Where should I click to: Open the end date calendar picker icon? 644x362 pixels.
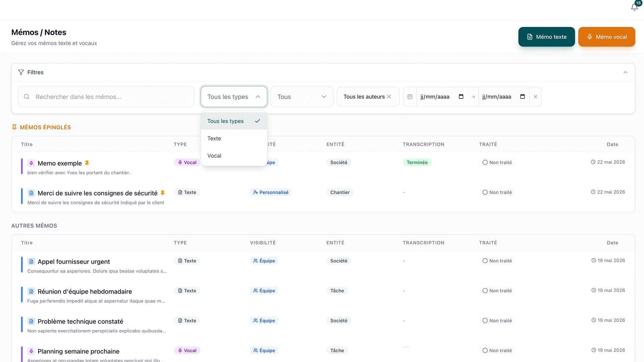click(x=522, y=97)
